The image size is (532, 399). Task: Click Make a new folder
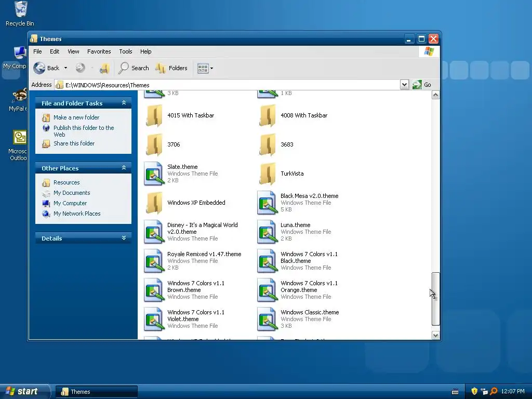click(76, 117)
